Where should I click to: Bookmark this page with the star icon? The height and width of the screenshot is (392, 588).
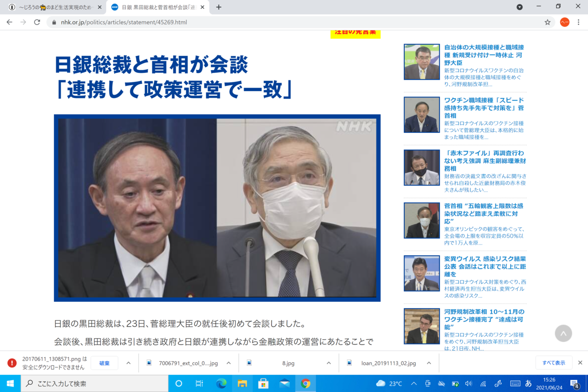[x=547, y=22]
